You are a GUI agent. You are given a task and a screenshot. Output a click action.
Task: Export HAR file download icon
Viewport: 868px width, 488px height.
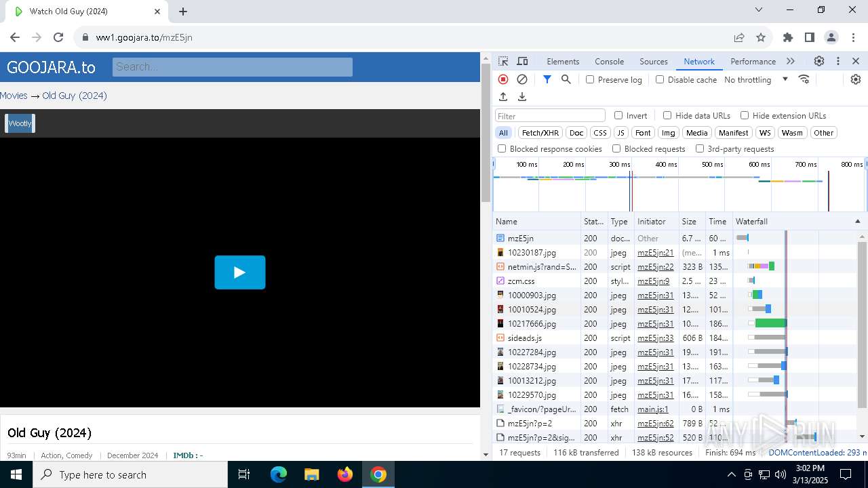(x=522, y=97)
